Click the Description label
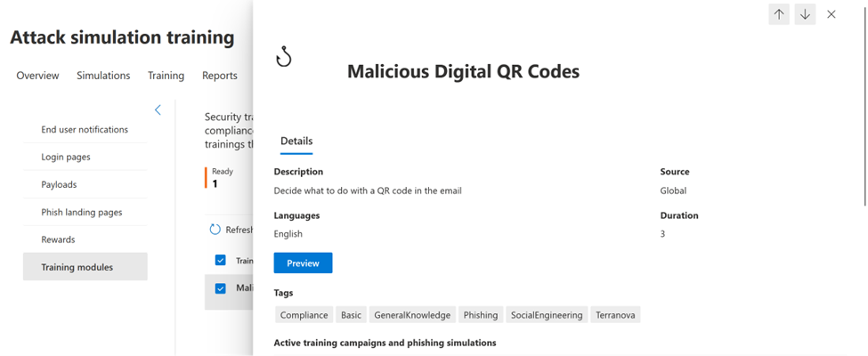The height and width of the screenshot is (356, 868). (x=298, y=172)
